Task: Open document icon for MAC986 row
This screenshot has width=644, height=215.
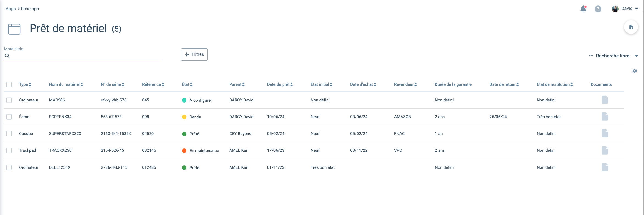Action: [605, 100]
